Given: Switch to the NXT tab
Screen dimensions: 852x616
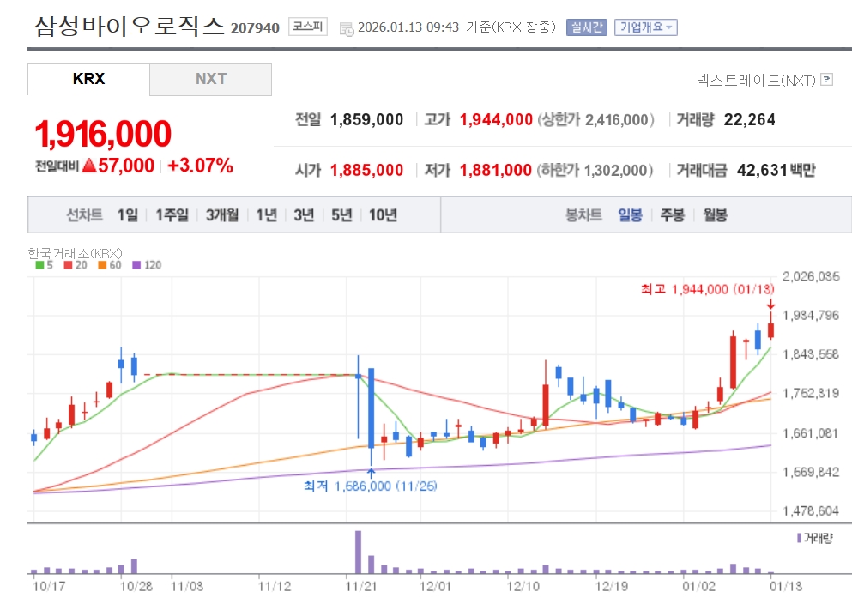Looking at the screenshot, I should [211, 79].
